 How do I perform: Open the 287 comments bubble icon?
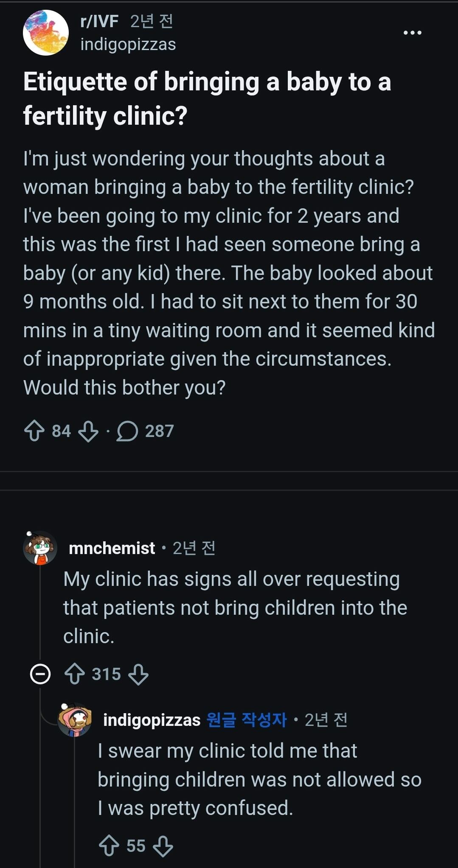click(x=127, y=431)
